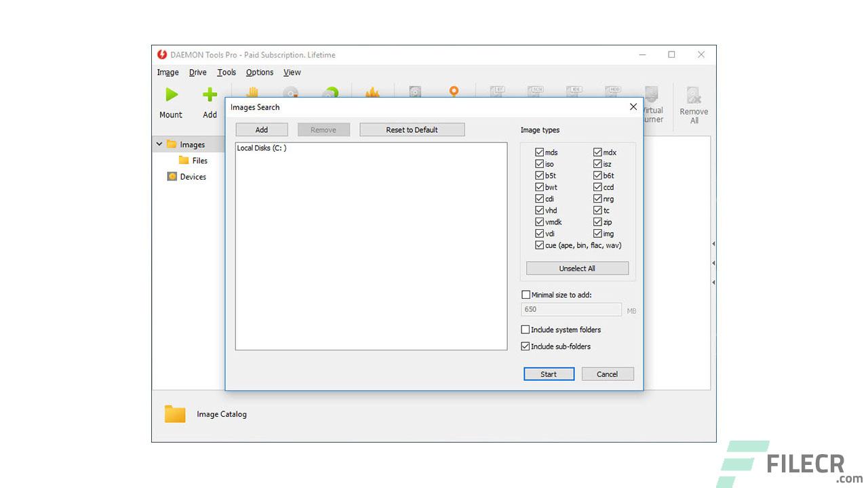Click the Reset to Default button
Image resolution: width=868 pixels, height=488 pixels.
tap(412, 129)
